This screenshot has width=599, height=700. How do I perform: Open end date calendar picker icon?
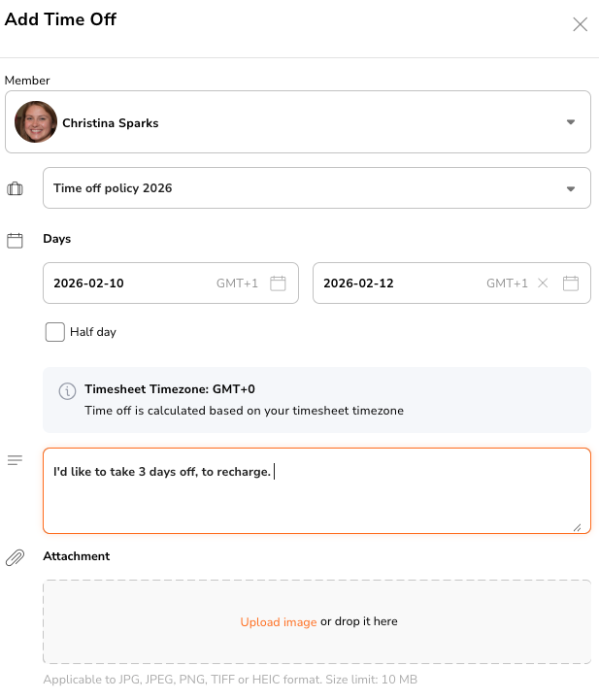pos(571,283)
